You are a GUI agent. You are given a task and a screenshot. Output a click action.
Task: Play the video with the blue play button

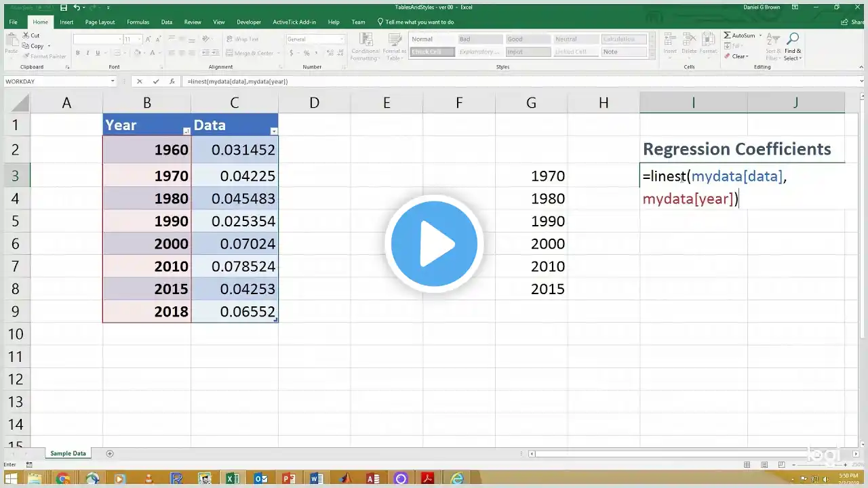(434, 243)
